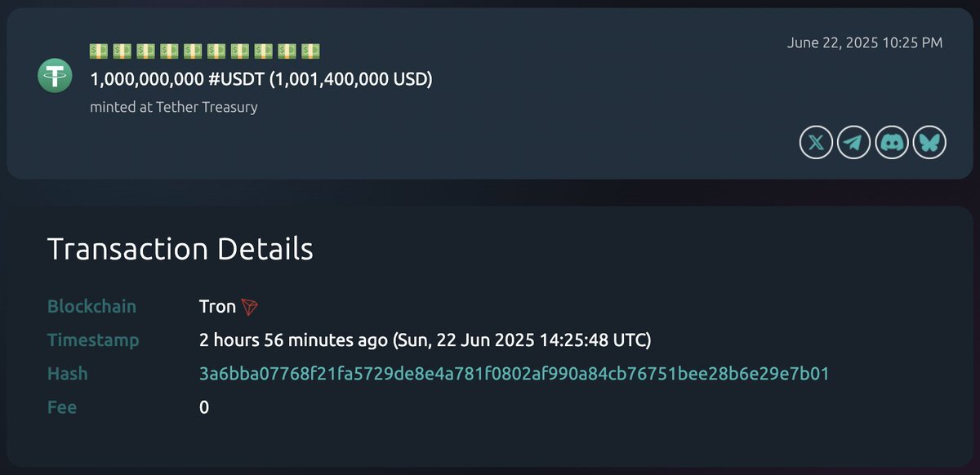Click the fee value of 0
The image size is (980, 475).
tap(204, 406)
